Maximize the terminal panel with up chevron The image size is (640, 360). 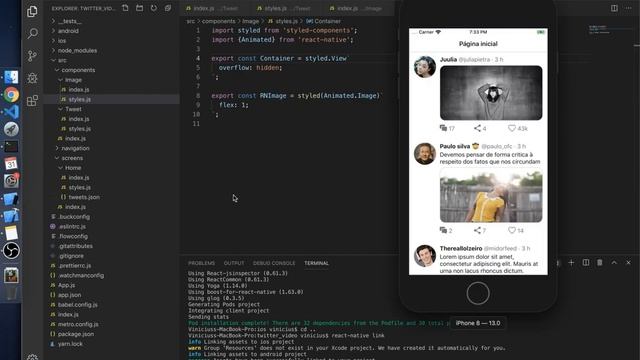point(614,262)
